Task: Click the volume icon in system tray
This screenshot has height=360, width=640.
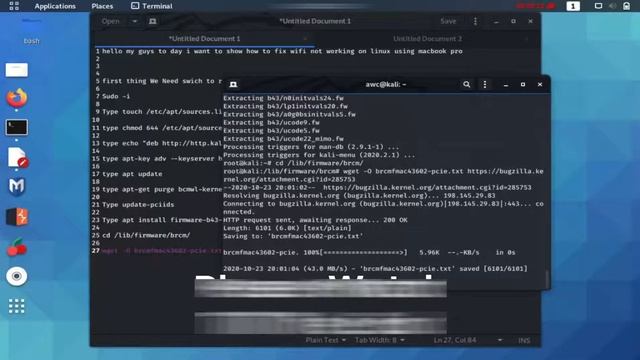Action: (x=612, y=6)
